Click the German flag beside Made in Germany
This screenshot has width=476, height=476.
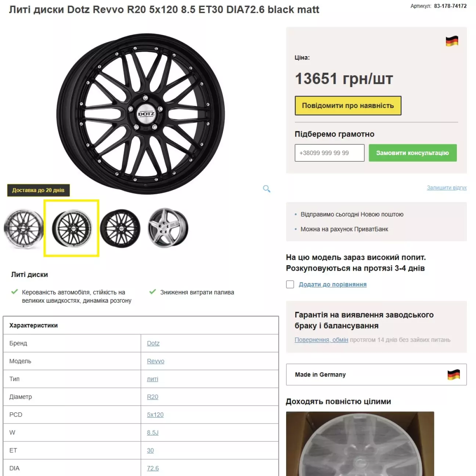click(454, 375)
